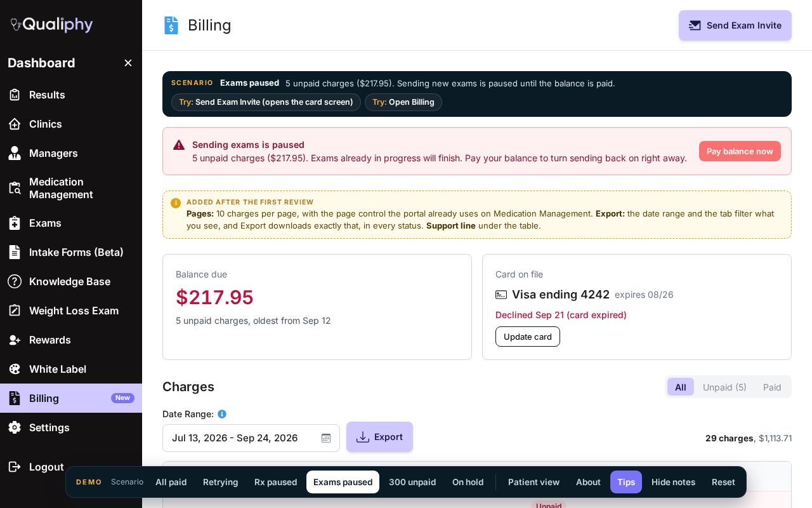Click the $217.95 balance due amount
Viewport: 812px width, 508px height.
[214, 297]
